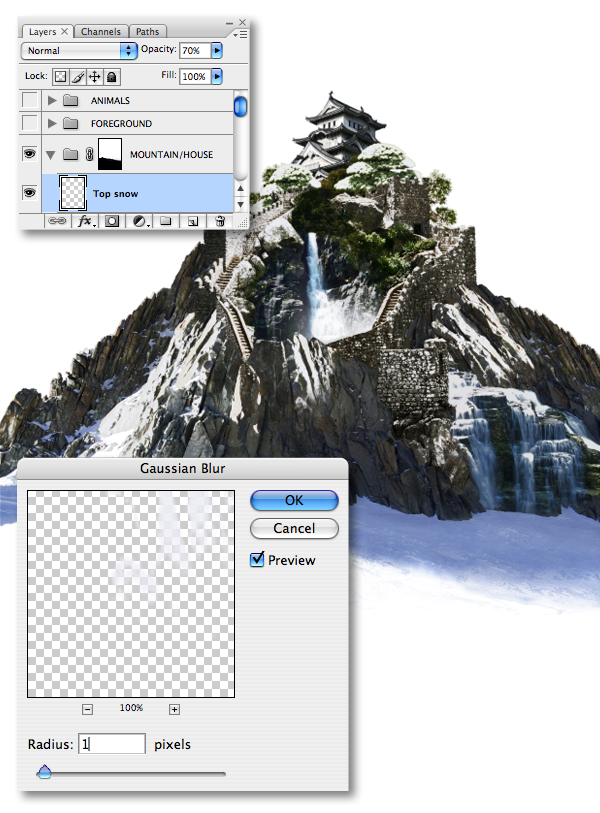Click the Opacity value field
This screenshot has height=813, width=600.
tap(195, 50)
